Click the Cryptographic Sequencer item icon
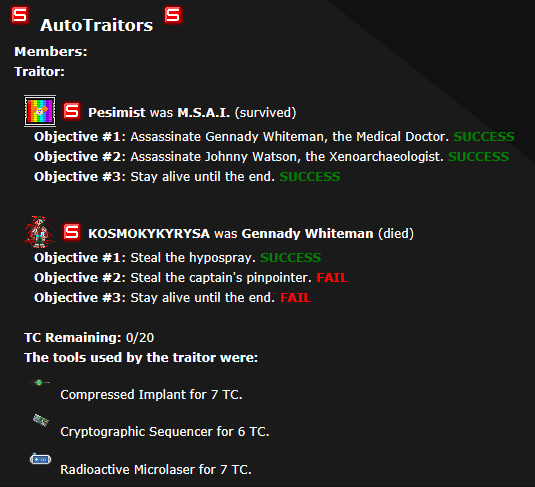This screenshot has width=535, height=487. tap(41, 420)
